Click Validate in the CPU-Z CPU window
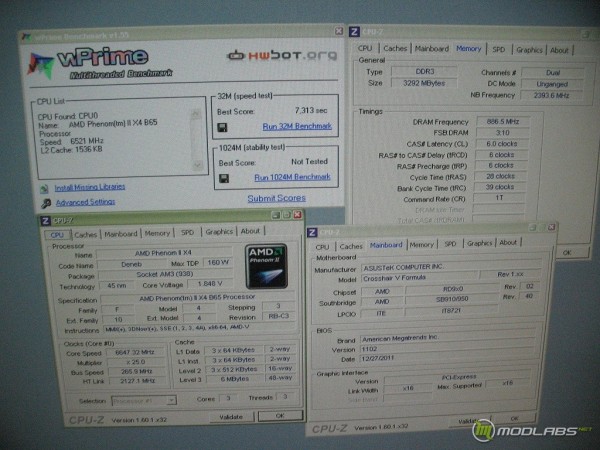Image resolution: width=600 pixels, height=450 pixels. pos(231,417)
